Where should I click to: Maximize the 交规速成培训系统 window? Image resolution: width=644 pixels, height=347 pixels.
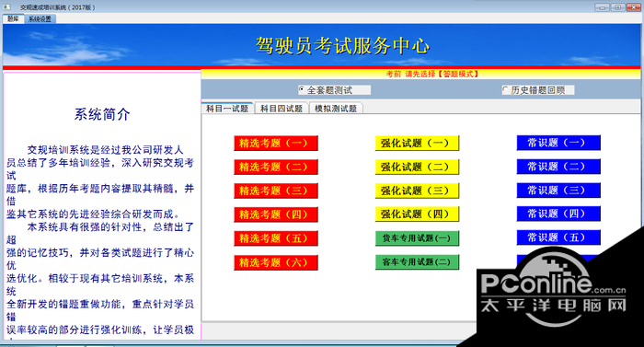[617, 7]
